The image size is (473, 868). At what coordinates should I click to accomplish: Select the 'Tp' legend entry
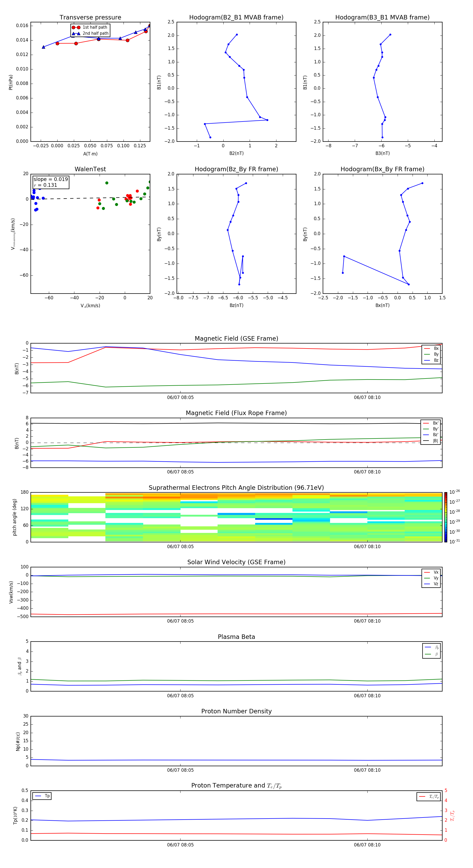pos(42,796)
